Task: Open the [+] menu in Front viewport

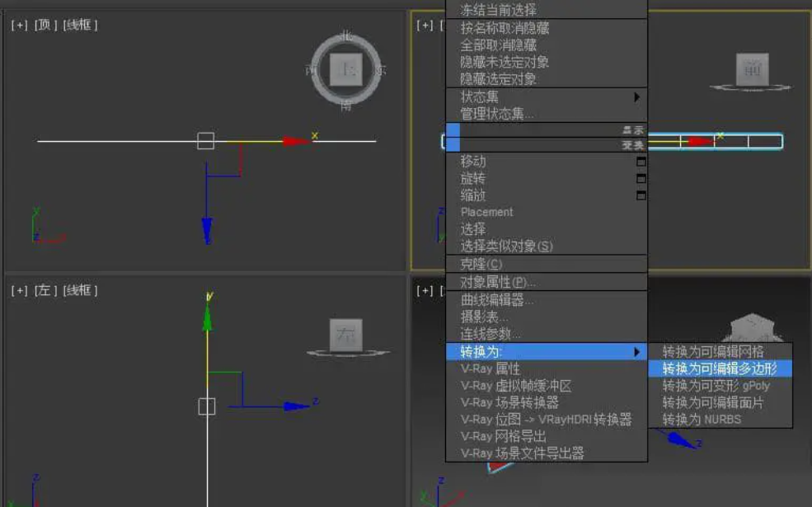Action: 425,25
